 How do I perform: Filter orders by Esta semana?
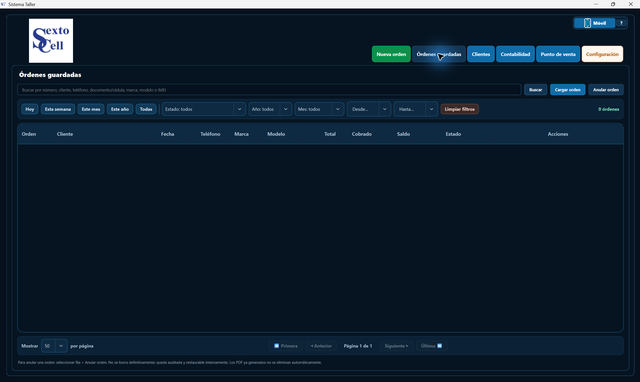pyautogui.click(x=58, y=109)
